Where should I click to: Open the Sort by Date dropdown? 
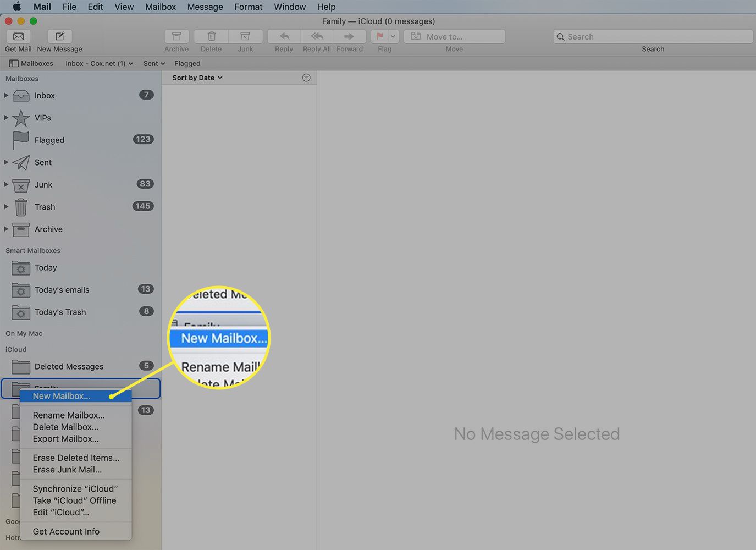pyautogui.click(x=197, y=78)
